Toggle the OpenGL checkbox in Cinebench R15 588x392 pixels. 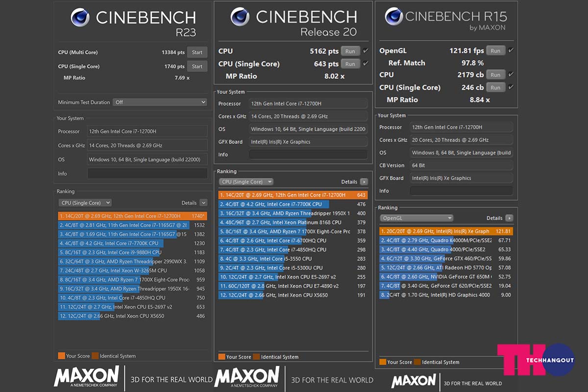(511, 50)
